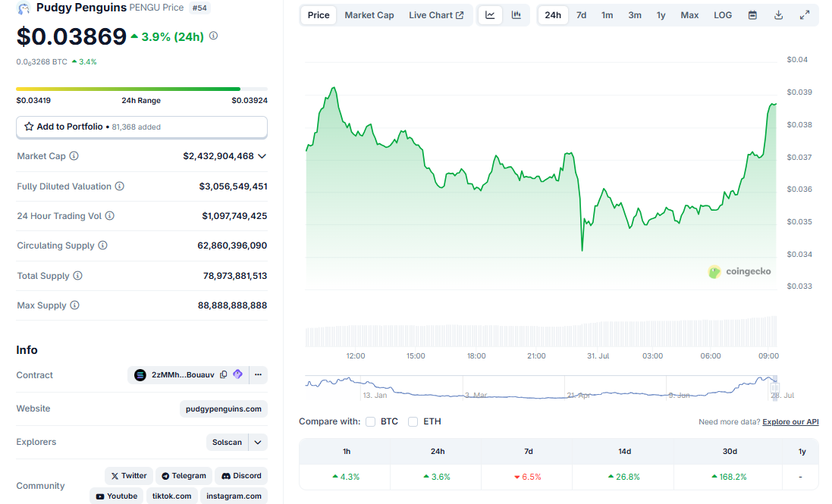832x504 pixels.
Task: Show the Total Supply info tooltip
Action: [x=78, y=276]
